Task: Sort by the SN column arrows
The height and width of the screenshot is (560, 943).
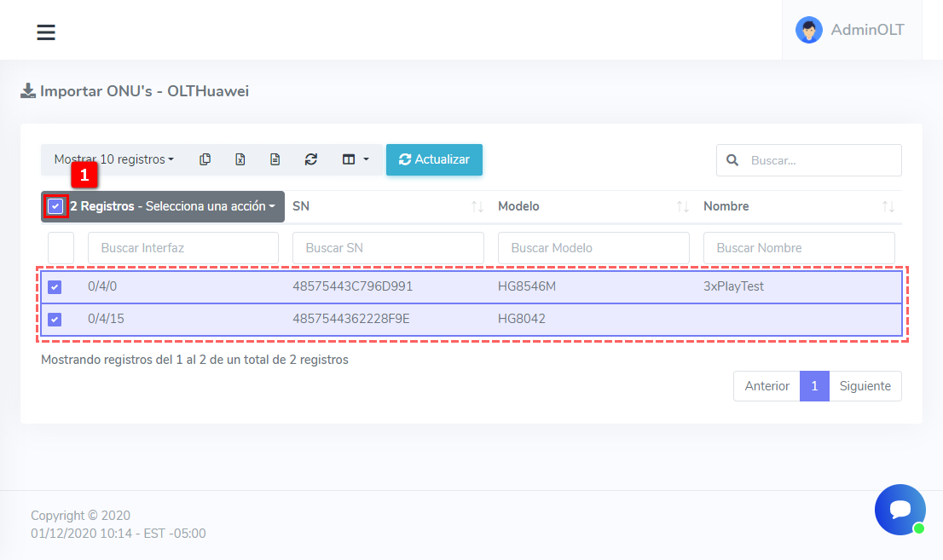Action: [x=477, y=207]
